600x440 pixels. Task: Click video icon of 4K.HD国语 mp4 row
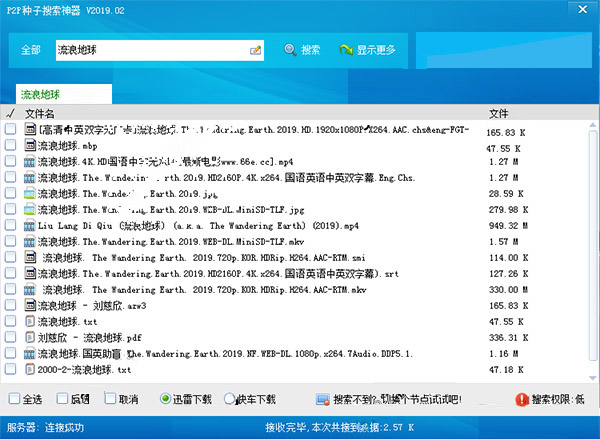[x=29, y=162]
